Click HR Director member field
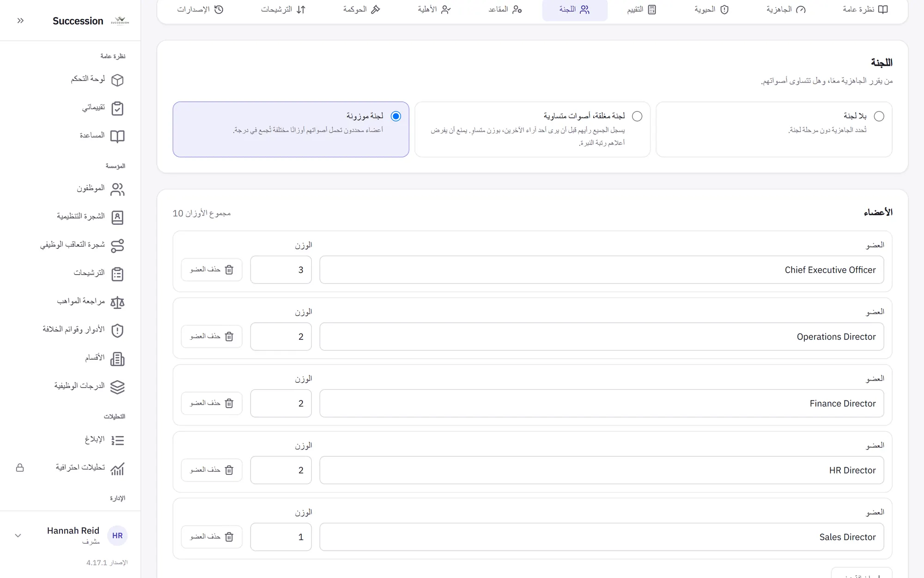This screenshot has width=924, height=578. pyautogui.click(x=602, y=470)
